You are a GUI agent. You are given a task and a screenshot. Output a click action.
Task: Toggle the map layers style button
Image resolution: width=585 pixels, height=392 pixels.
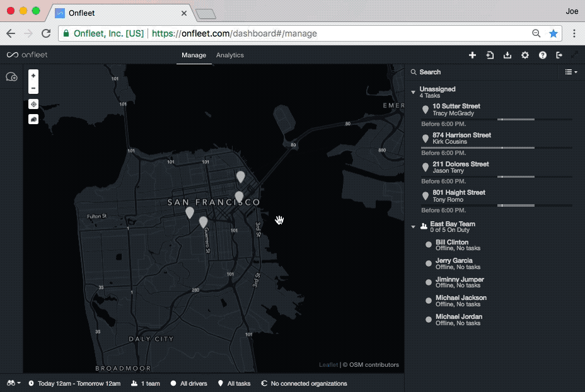[33, 119]
